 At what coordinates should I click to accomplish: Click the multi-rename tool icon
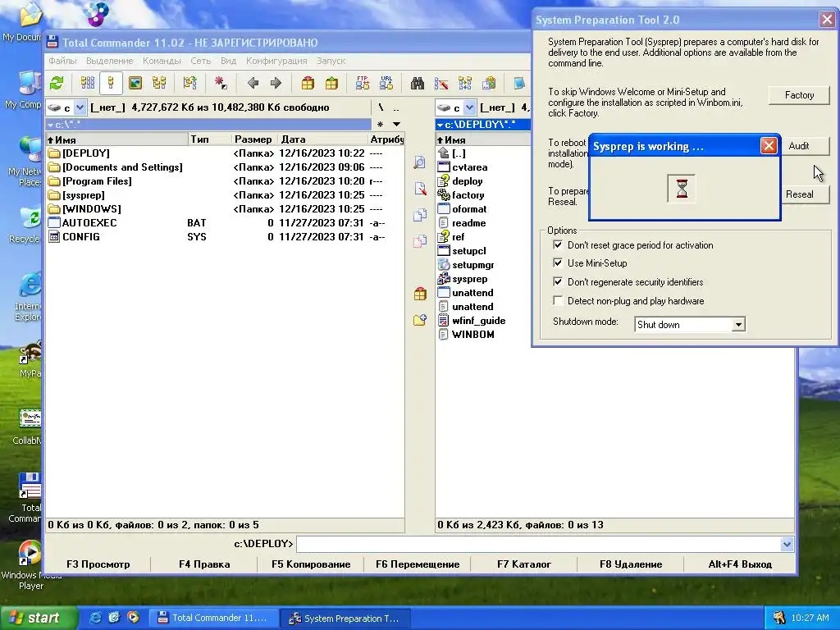[441, 83]
